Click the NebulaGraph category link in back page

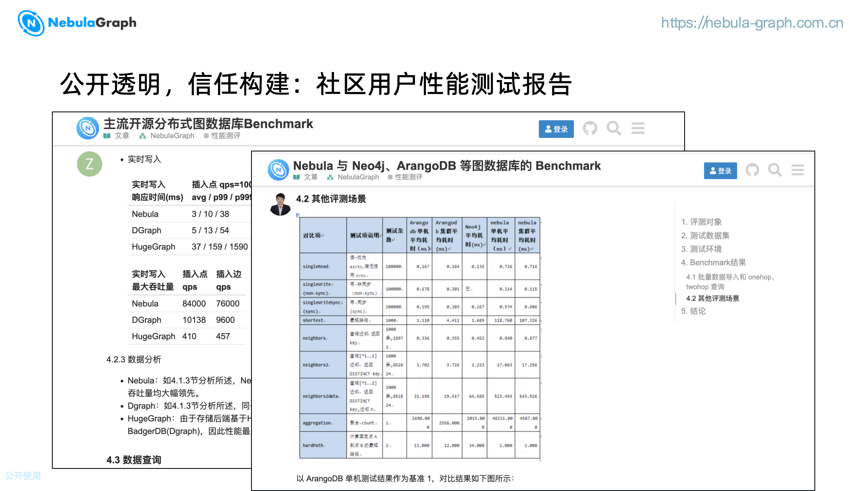point(171,136)
